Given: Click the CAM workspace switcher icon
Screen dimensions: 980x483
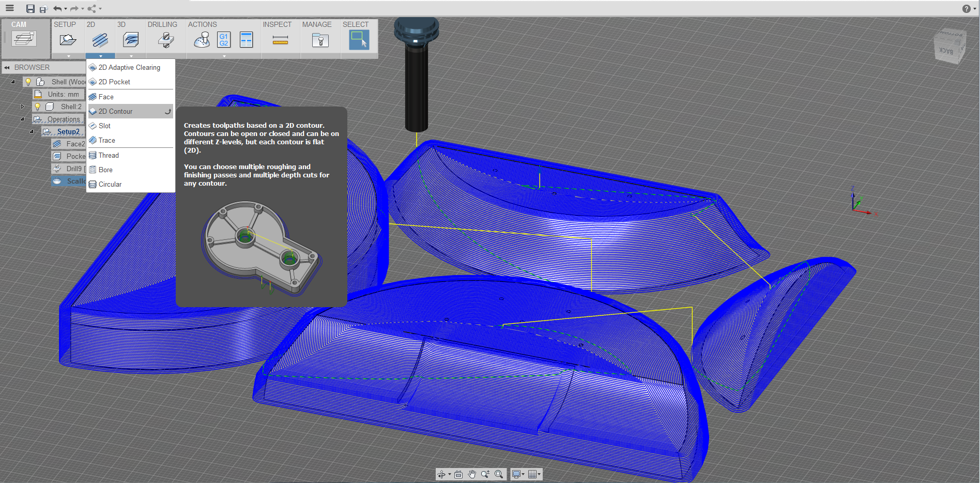Looking at the screenshot, I should tap(25, 39).
